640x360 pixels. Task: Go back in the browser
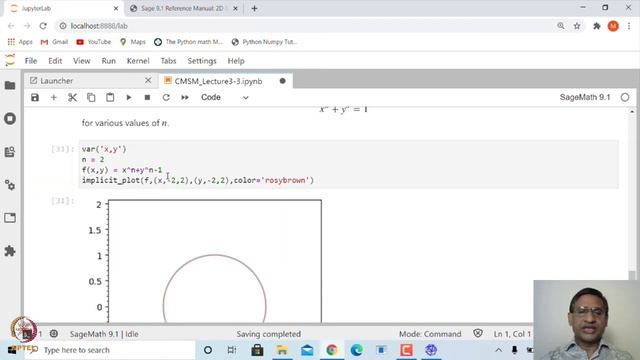(x=11, y=26)
